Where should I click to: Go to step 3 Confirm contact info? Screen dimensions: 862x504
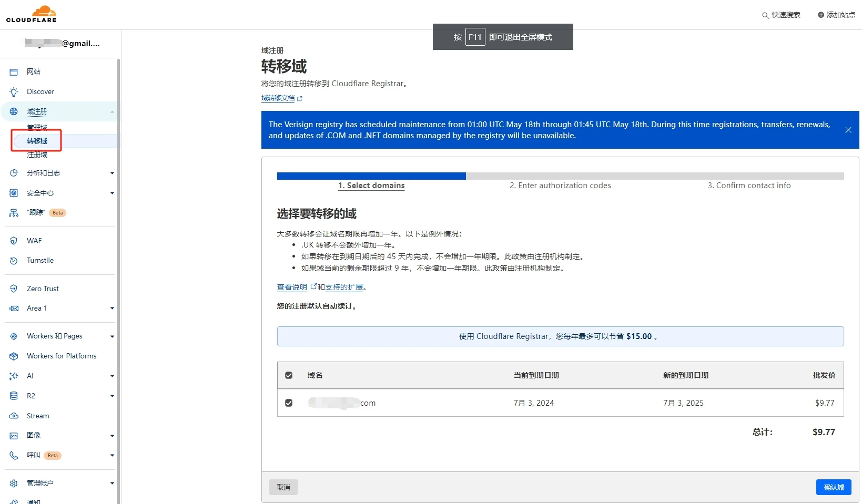tap(749, 186)
